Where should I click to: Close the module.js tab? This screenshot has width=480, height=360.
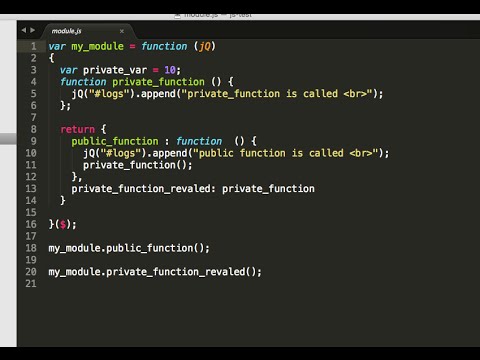coord(122,31)
